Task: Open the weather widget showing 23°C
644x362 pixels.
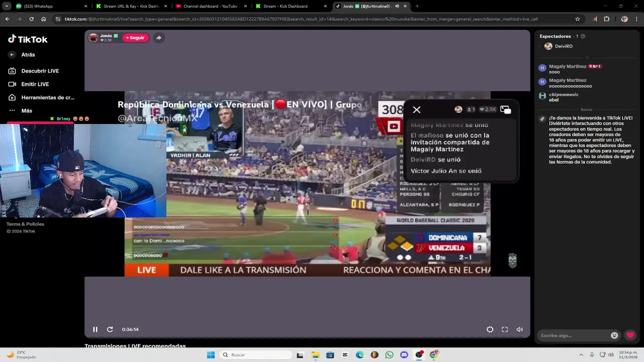Action: tap(21, 355)
